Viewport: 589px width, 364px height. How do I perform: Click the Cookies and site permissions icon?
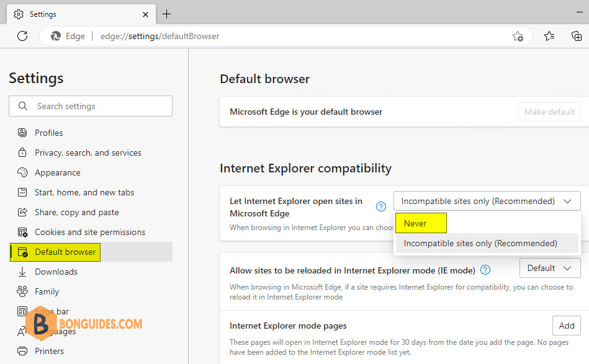point(22,233)
